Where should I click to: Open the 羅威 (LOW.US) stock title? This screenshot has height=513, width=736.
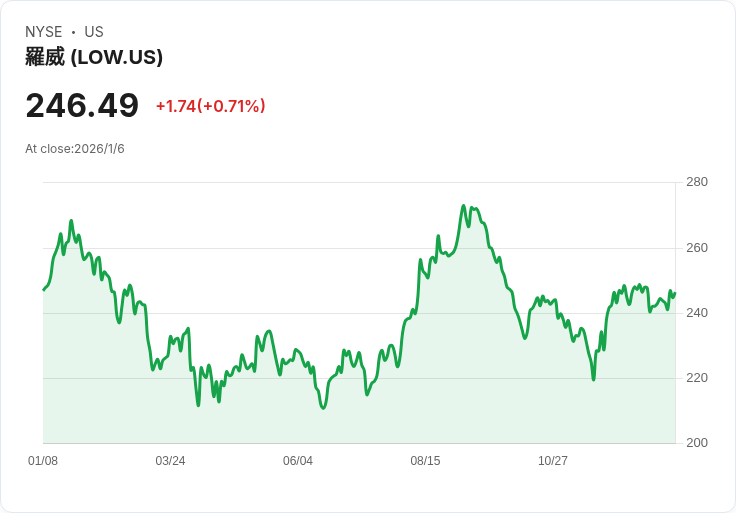coord(94,57)
